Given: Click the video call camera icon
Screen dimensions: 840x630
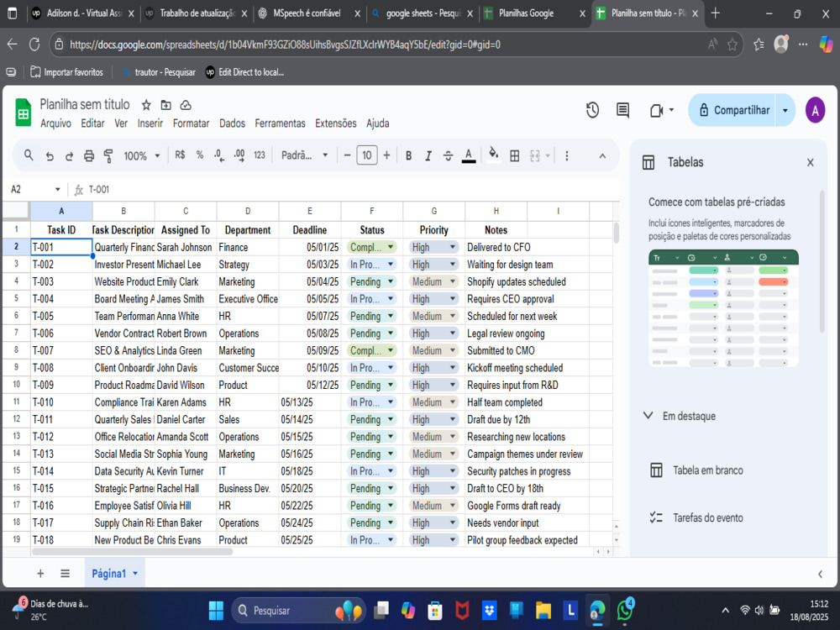Looking at the screenshot, I should (x=657, y=110).
